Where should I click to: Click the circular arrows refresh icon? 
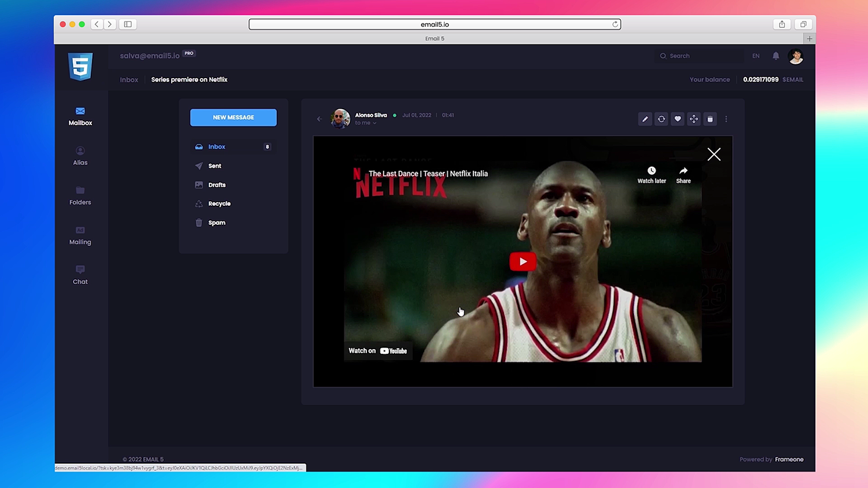pos(661,119)
